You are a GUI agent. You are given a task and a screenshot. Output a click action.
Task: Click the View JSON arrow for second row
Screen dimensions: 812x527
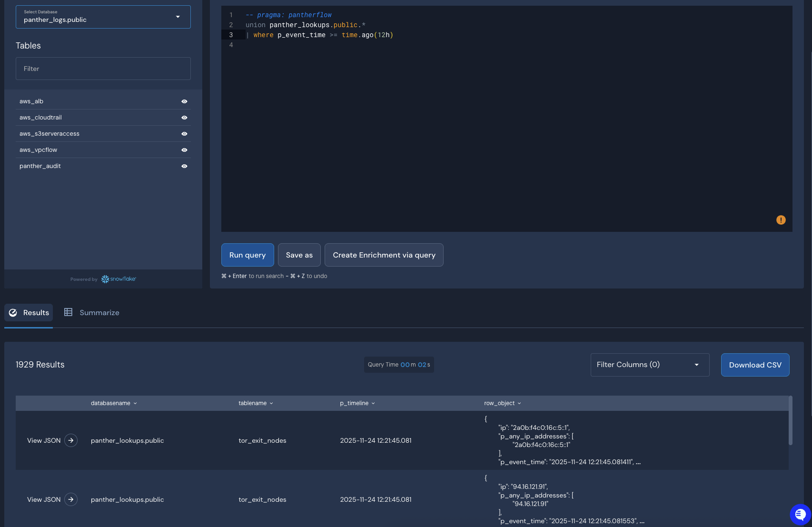click(71, 499)
